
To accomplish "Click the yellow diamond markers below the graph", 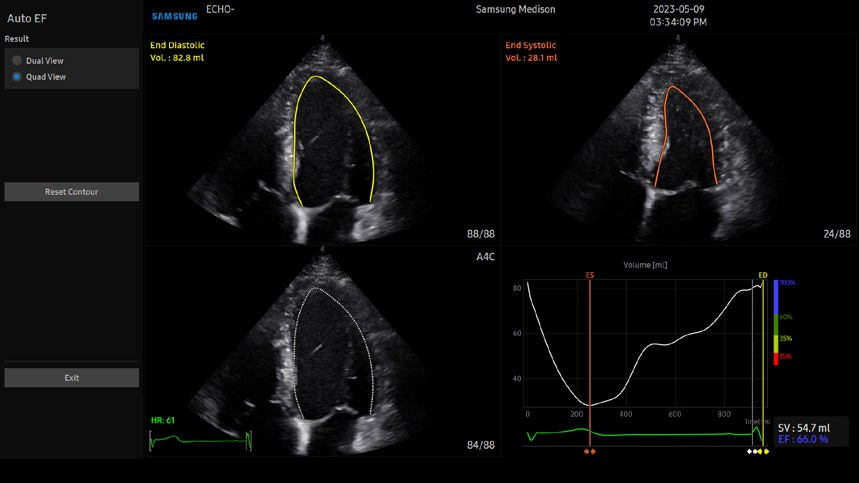I will pos(763,452).
